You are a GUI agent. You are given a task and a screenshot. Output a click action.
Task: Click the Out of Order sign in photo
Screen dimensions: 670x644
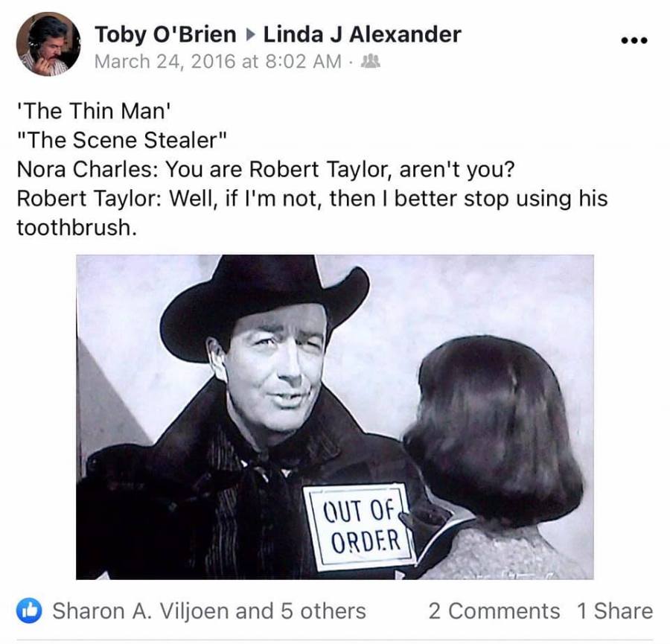click(360, 527)
